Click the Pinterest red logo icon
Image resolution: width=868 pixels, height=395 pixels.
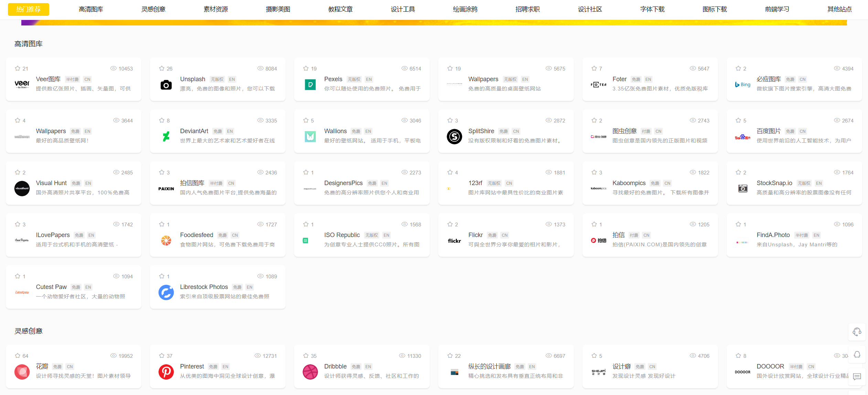point(166,372)
